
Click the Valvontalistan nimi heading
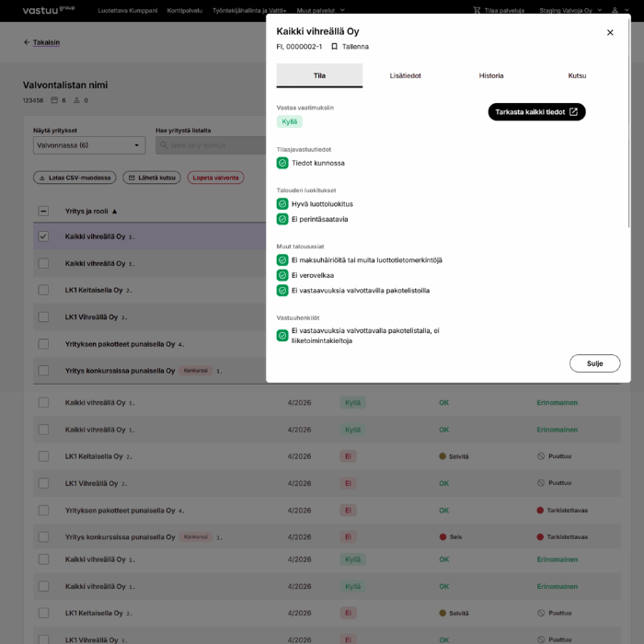(65, 85)
